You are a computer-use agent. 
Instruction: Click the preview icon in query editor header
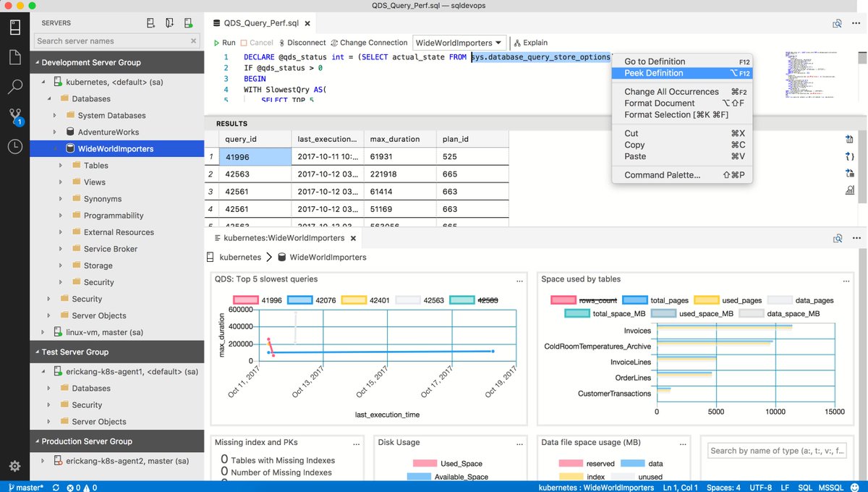(x=837, y=24)
